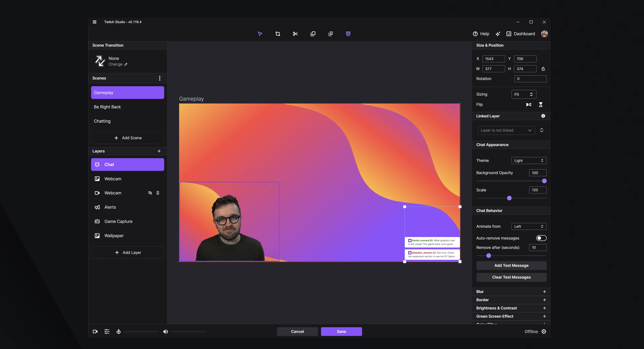Click the Add Layer button
The height and width of the screenshot is (349, 644).
point(127,253)
